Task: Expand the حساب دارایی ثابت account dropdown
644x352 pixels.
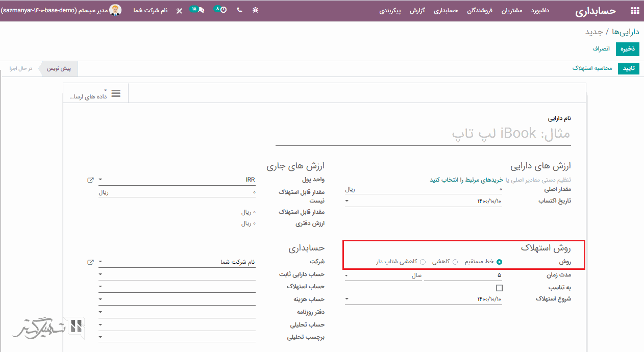Action: (x=177, y=274)
